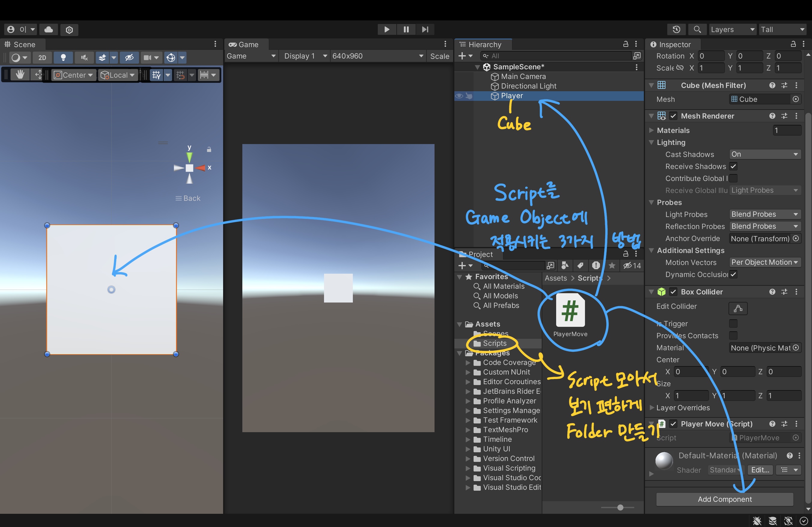Screen dimensions: 812x527
Task: Adjust the Project icon size slider
Action: coord(620,507)
